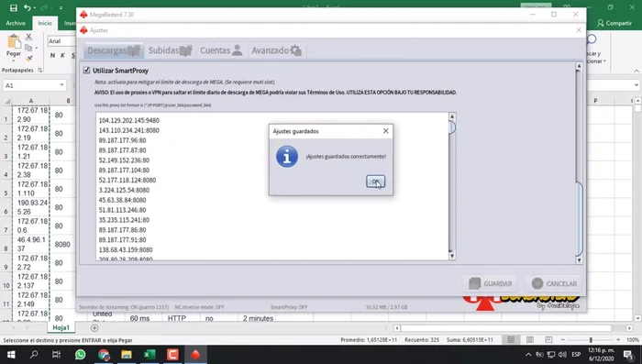Open the Descargas settings tab
This screenshot has height=364, width=642.
(x=114, y=50)
